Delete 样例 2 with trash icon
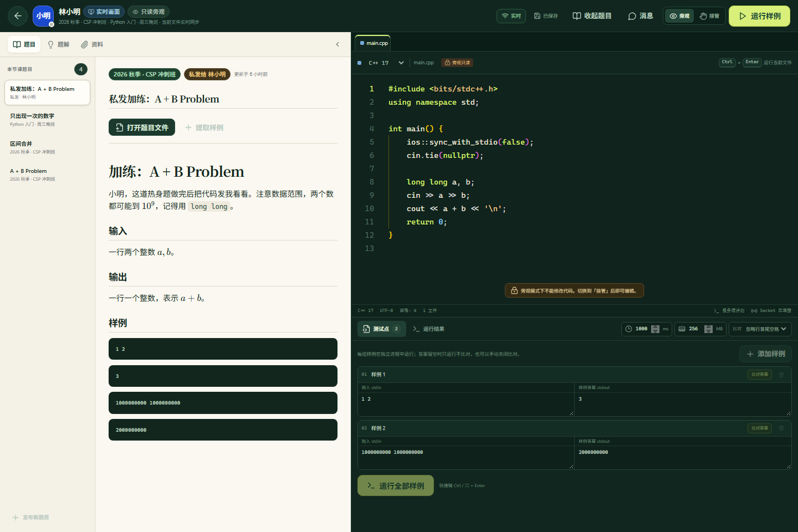798x532 pixels. pos(781,428)
